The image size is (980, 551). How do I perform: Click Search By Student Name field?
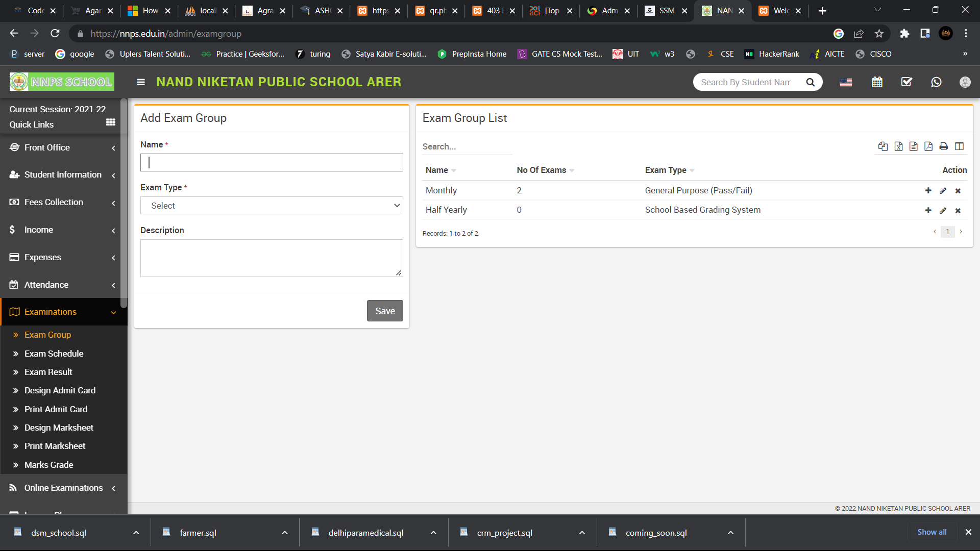747,82
